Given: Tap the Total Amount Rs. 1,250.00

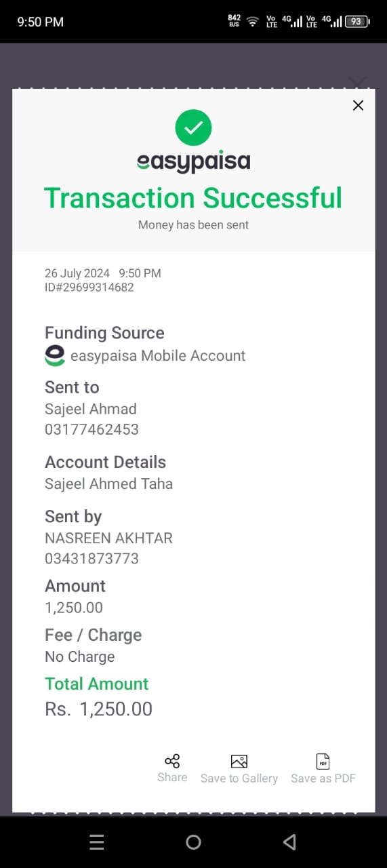Looking at the screenshot, I should (x=99, y=709).
